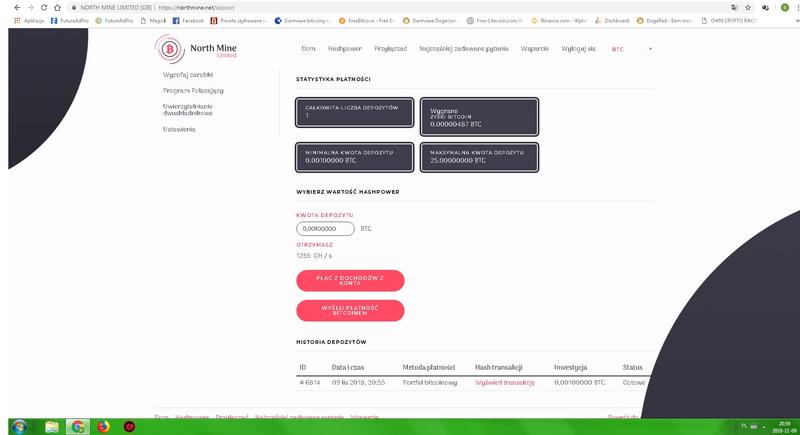Open the green user profile avatar

tap(785, 8)
